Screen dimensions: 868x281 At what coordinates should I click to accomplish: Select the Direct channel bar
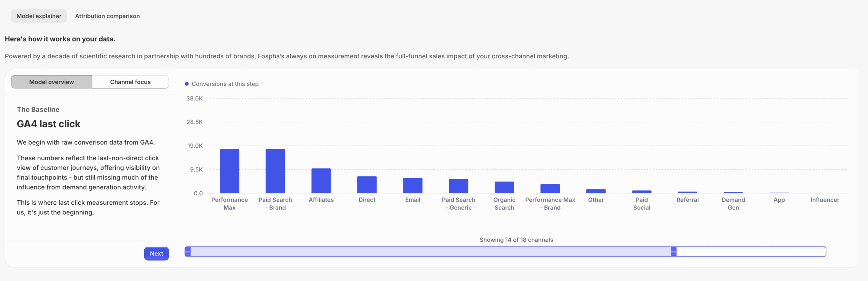[367, 185]
